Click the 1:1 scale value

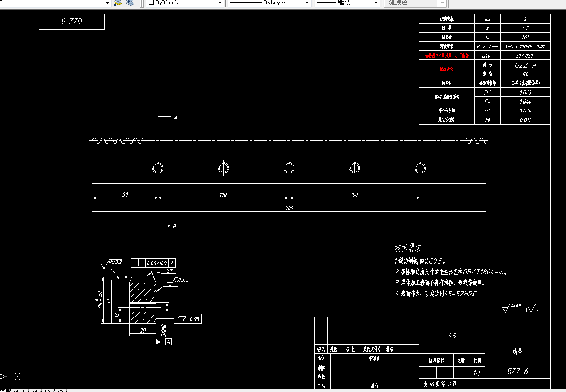click(x=477, y=373)
